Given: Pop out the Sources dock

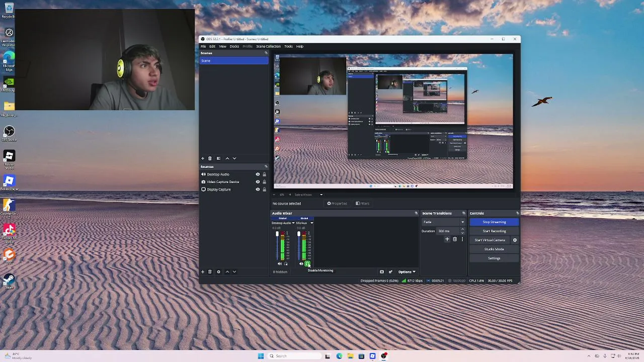Looking at the screenshot, I should coord(266,166).
